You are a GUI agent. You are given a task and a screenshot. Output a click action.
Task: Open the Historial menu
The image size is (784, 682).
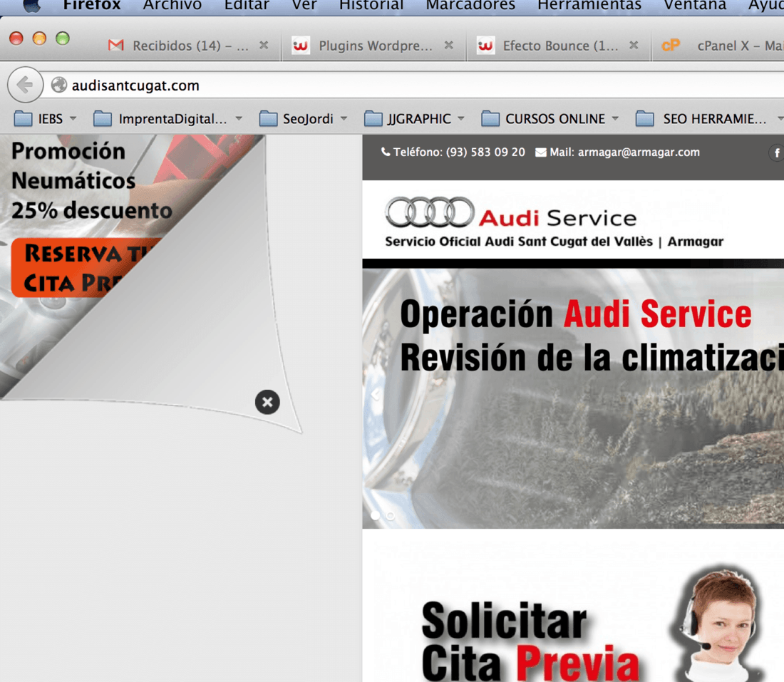click(x=371, y=6)
